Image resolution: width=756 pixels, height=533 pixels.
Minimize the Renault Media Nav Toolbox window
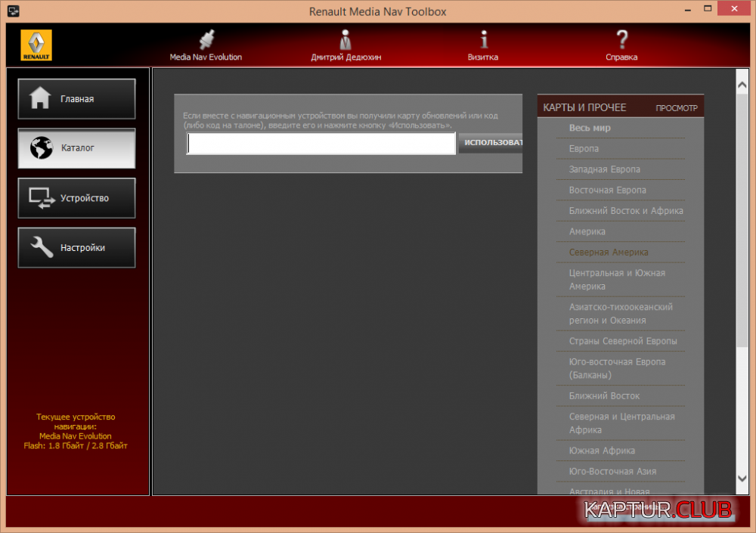click(687, 10)
